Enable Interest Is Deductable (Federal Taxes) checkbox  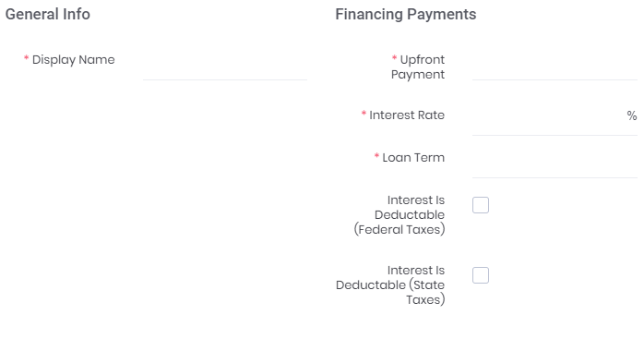point(481,205)
